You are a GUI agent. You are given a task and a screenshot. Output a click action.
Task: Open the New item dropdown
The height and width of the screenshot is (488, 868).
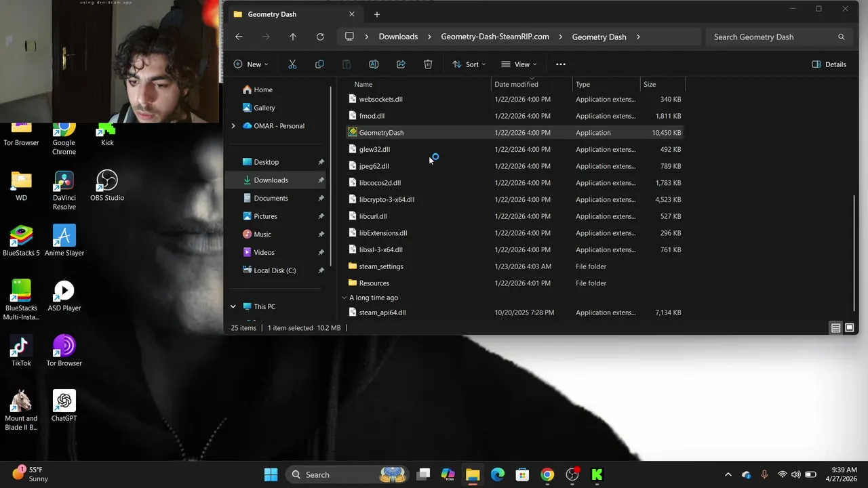click(x=251, y=64)
